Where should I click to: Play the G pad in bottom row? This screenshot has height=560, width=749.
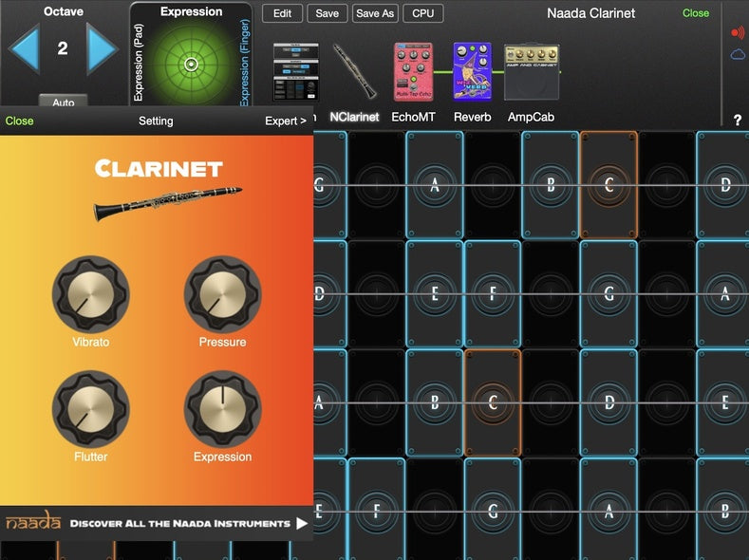[493, 511]
